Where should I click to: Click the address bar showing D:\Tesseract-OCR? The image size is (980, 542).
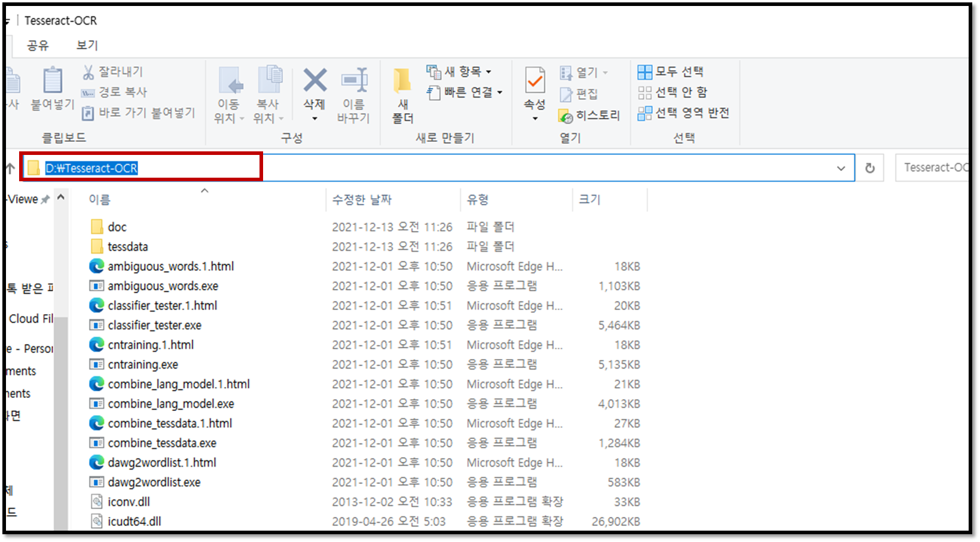point(438,168)
